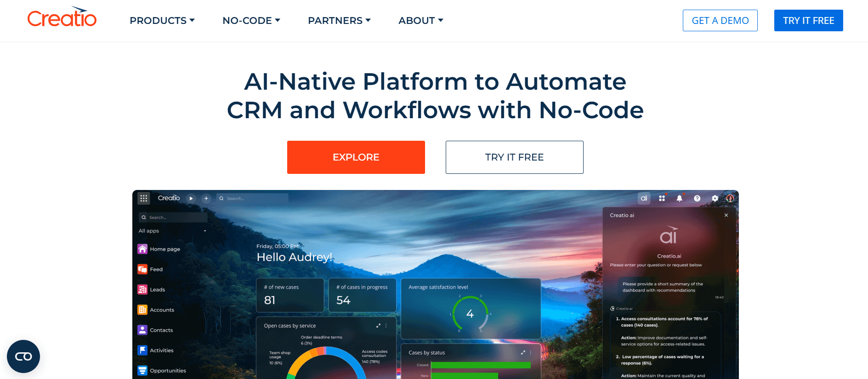Screen dimensions: 868x379
Task: Click the blue TRY IT FREE header button
Action: (x=809, y=21)
